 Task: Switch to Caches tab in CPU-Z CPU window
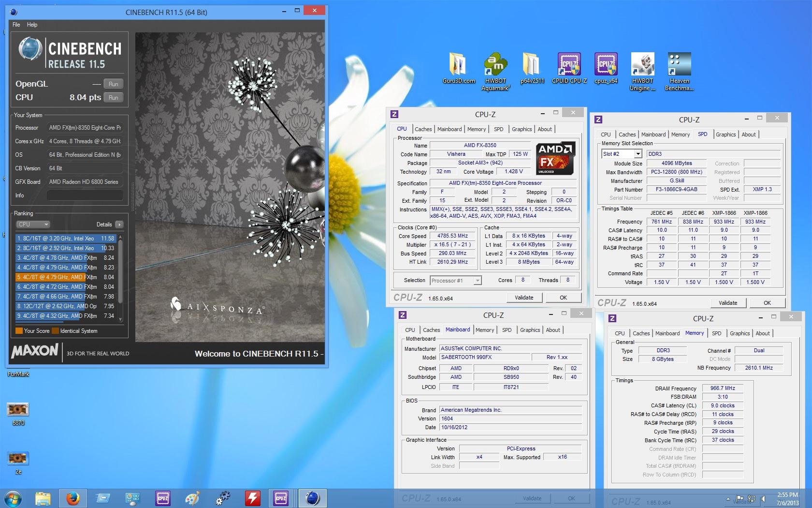coord(423,129)
